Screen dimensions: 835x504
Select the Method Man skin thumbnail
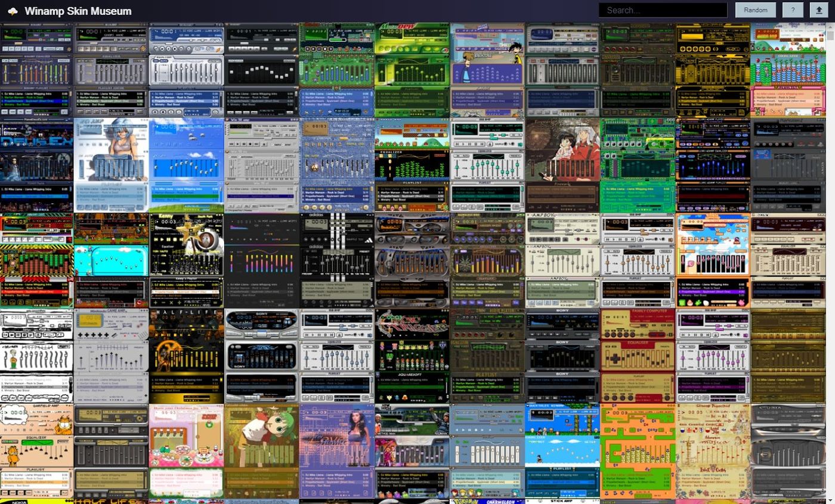click(412, 452)
